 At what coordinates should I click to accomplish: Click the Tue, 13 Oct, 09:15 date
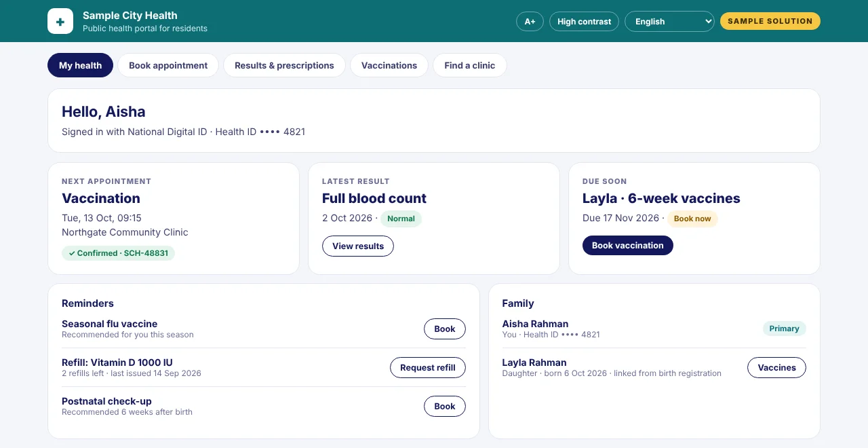point(102,218)
